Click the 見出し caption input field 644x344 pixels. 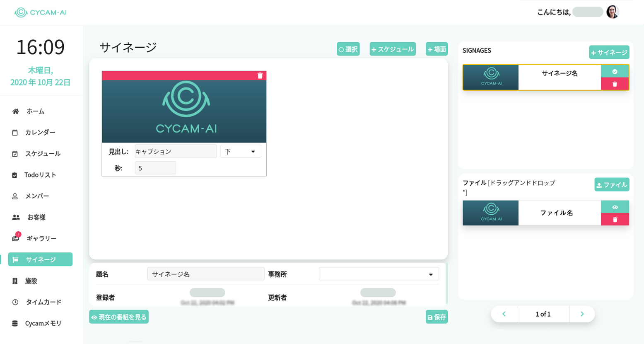pos(176,151)
